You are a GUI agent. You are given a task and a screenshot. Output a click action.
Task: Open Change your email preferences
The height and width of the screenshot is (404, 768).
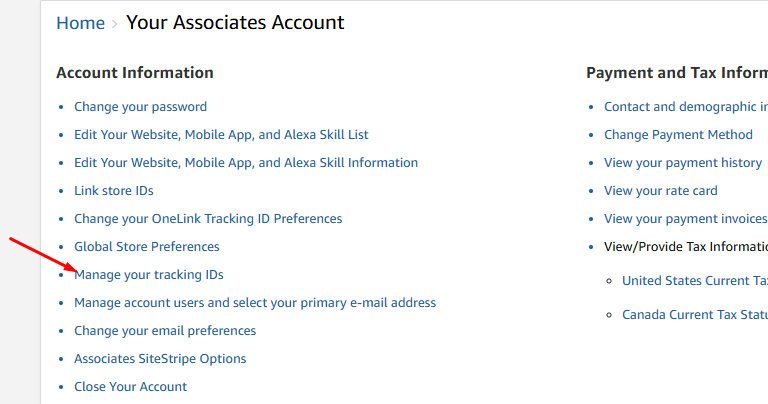coord(165,331)
